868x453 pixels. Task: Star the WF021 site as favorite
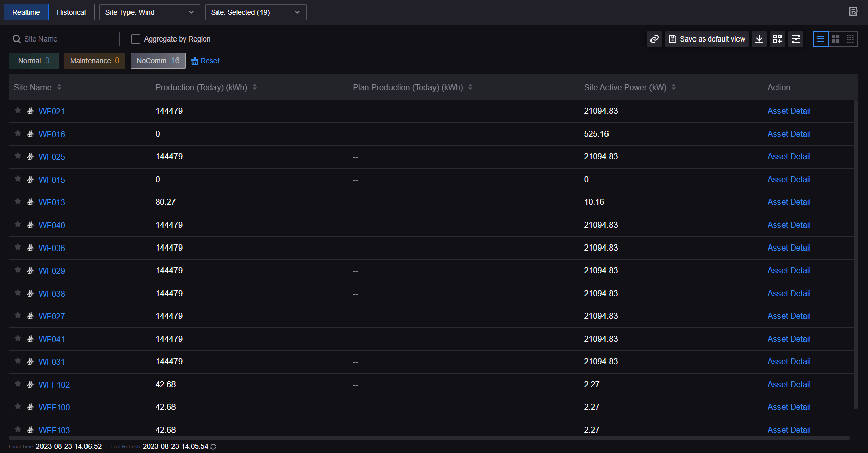(x=18, y=110)
